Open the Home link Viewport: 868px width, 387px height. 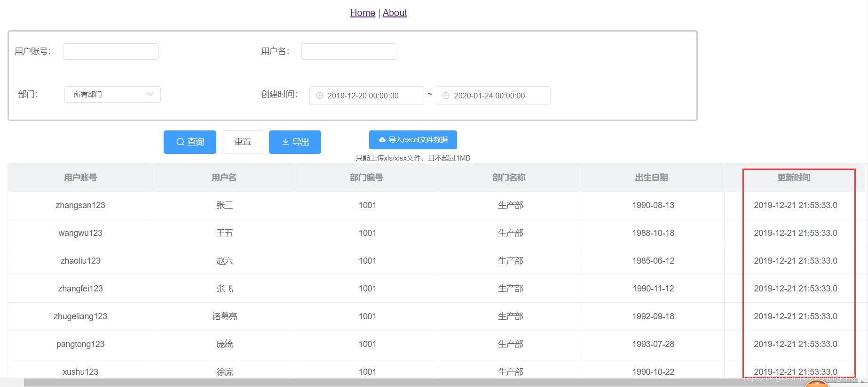tap(363, 13)
